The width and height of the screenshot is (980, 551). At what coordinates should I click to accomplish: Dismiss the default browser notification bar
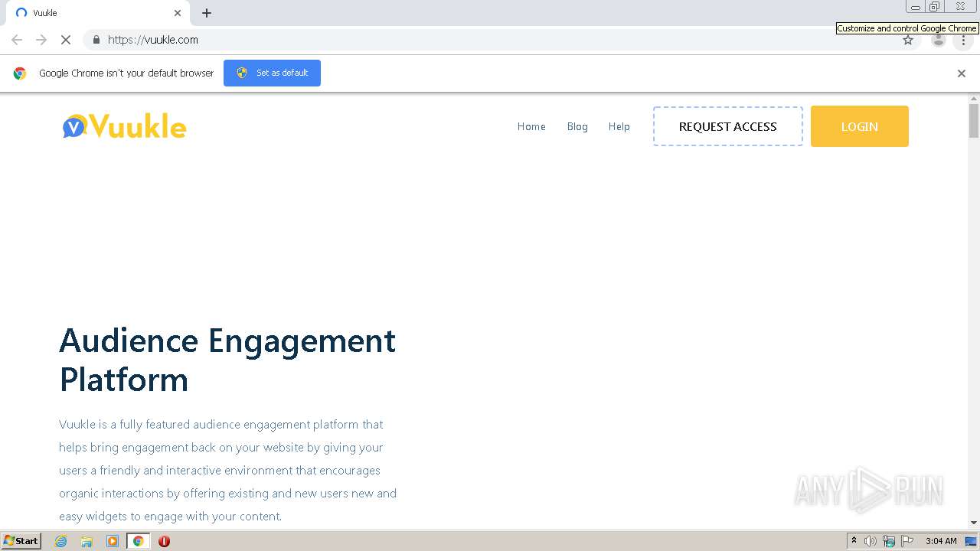(x=962, y=73)
